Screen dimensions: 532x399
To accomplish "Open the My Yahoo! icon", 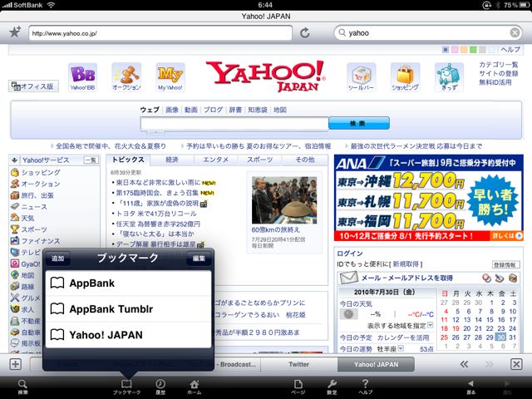I will point(170,77).
